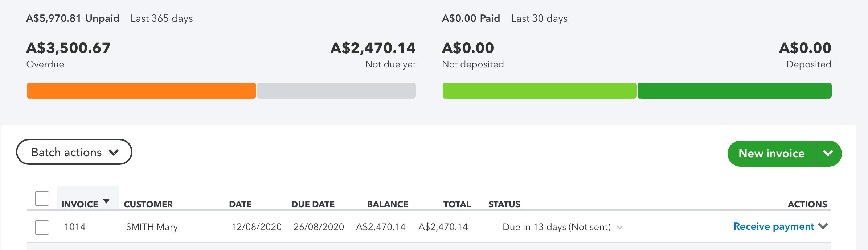868x250 pixels.
Task: Click the Date column header
Action: (x=240, y=204)
